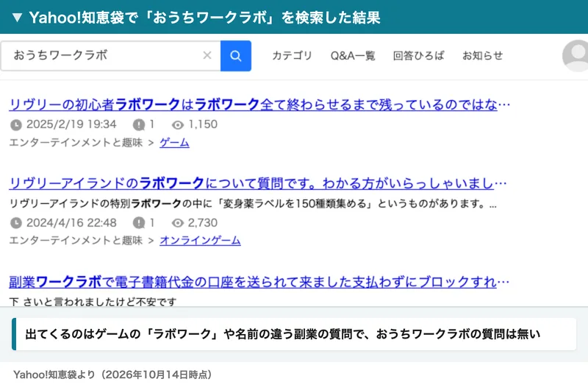Select the view count 1,150
Image resolution: width=588 pixels, height=390 pixels.
[203, 124]
